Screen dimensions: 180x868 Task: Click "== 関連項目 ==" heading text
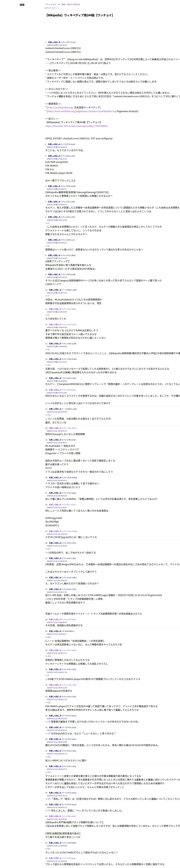[x=53, y=104]
